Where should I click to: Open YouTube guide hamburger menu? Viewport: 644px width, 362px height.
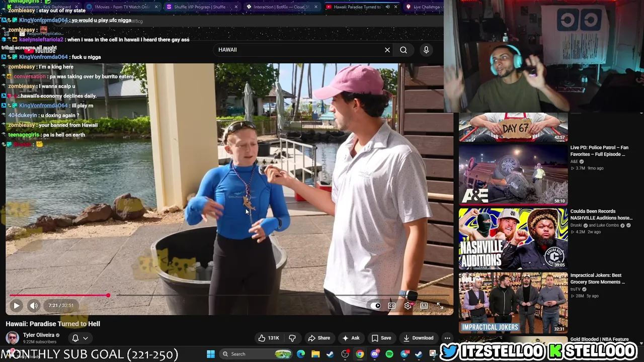(12, 50)
